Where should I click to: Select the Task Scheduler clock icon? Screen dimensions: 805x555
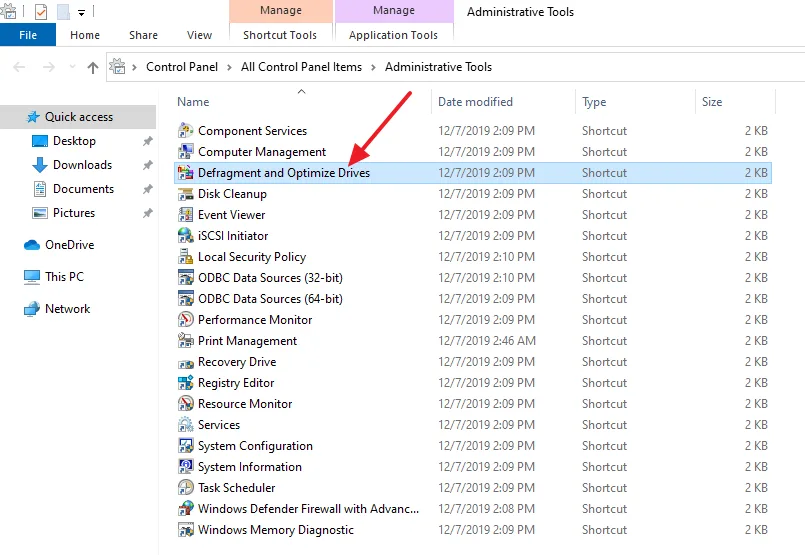pos(185,488)
